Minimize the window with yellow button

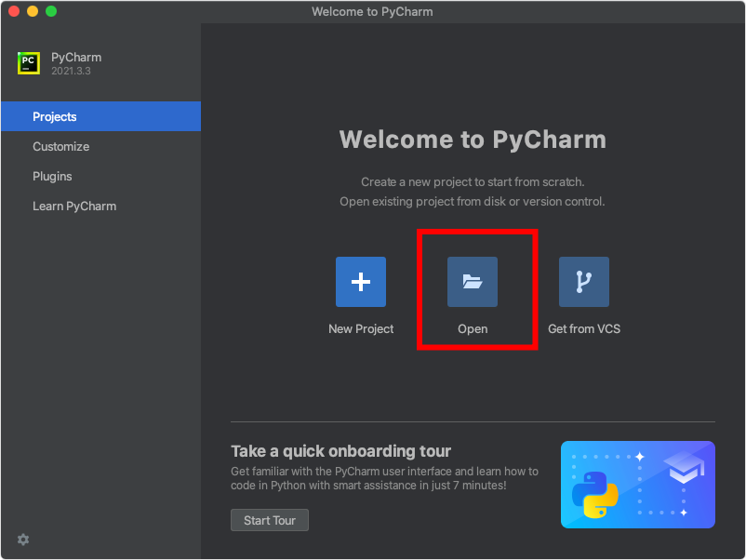click(x=33, y=11)
